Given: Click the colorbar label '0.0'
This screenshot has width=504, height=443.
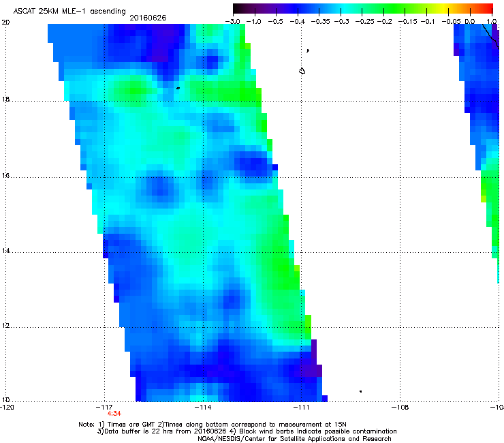Looking at the screenshot, I should coord(470,22).
